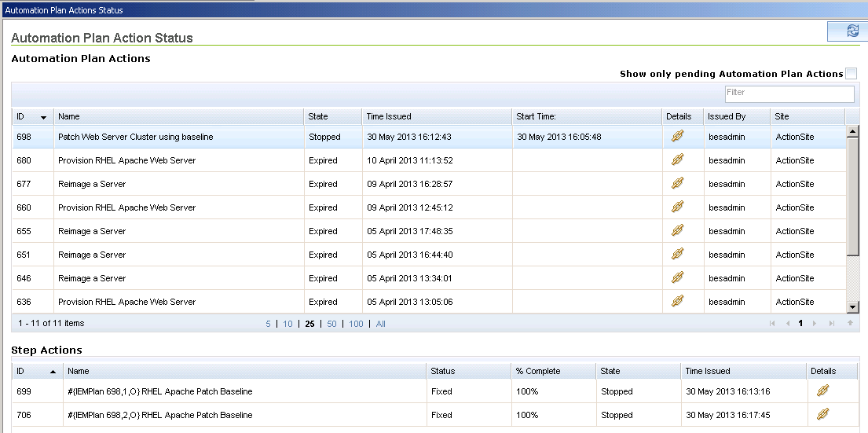Click the plan actions vertical scrollbar thumb
Screen dimensions: 868x433
point(852,196)
